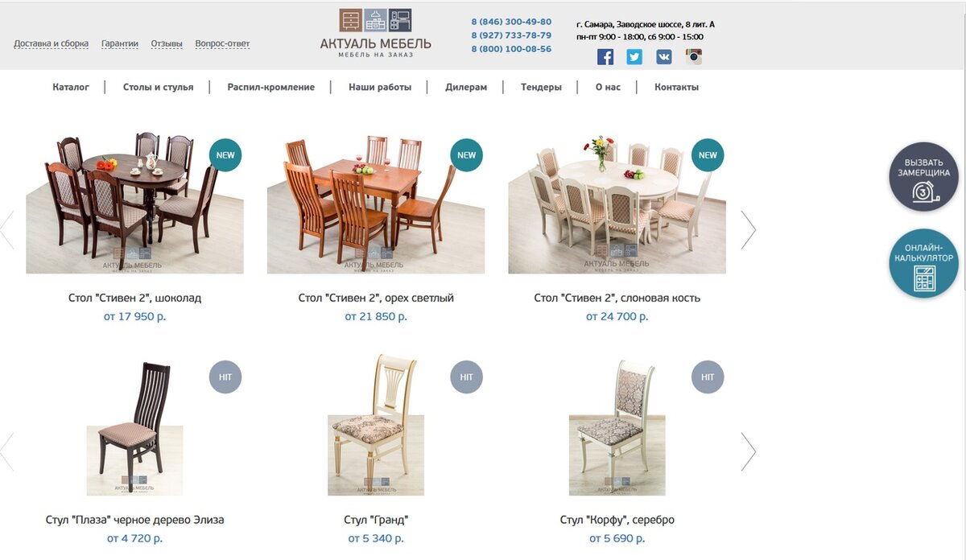Open the Онлайн-калькулятор round button
The width and height of the screenshot is (966, 560).
pos(923,264)
